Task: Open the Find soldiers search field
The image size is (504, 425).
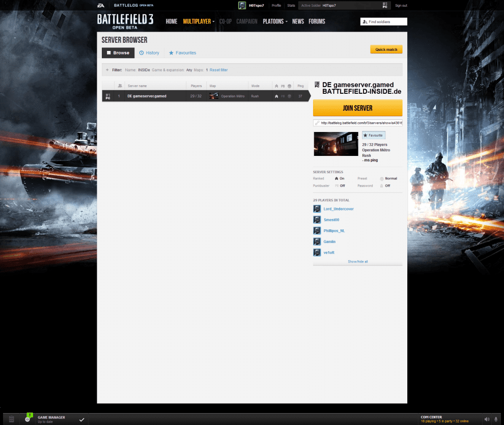Action: pos(383,21)
